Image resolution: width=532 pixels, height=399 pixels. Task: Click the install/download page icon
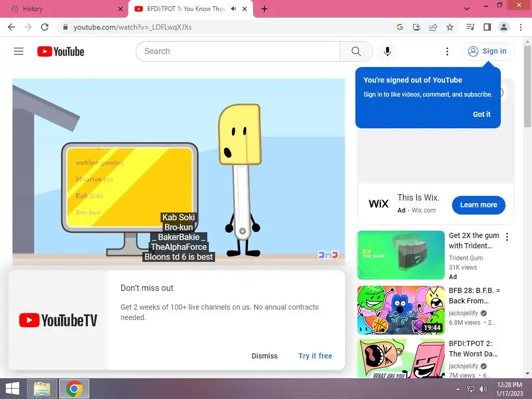pyautogui.click(x=416, y=27)
